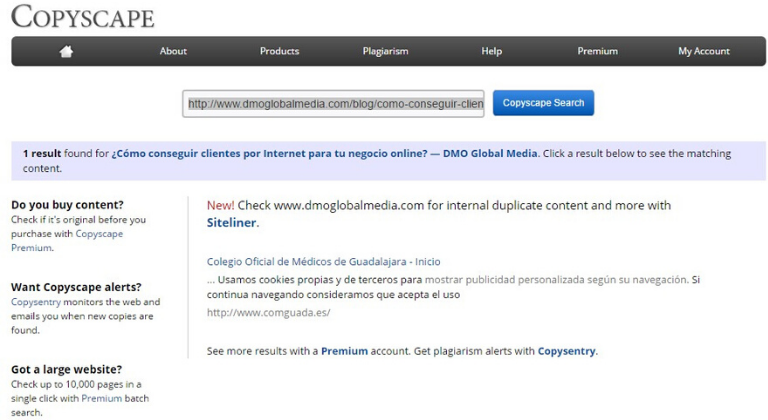Click the red "New!" label
Screen dimensions: 768x420
220,205
